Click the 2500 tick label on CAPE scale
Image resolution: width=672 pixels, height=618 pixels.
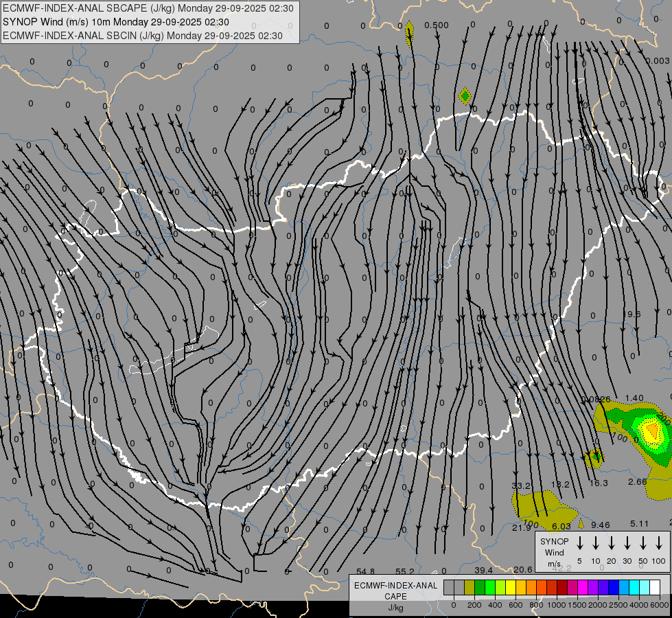point(618,605)
